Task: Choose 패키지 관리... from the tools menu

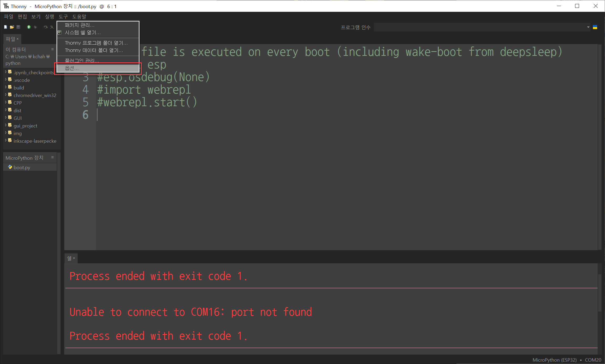Action: point(79,25)
